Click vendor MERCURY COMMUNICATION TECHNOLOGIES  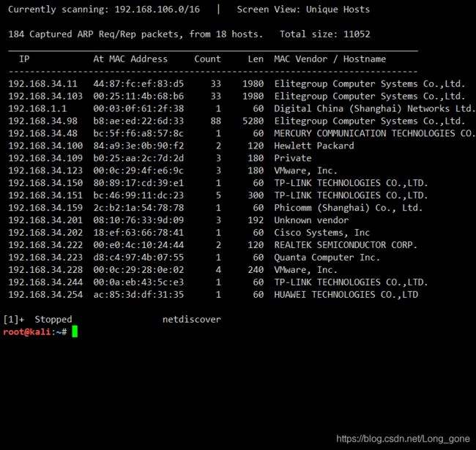coord(375,133)
